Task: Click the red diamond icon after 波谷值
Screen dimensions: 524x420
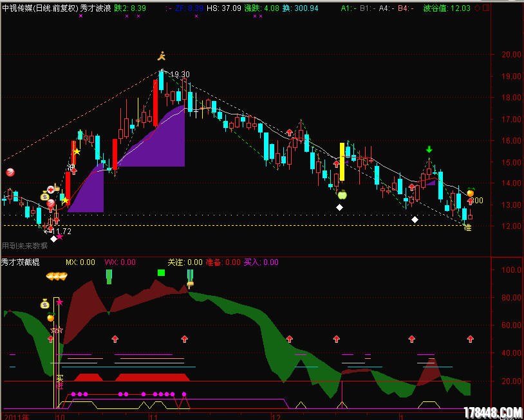Action: coord(477,8)
